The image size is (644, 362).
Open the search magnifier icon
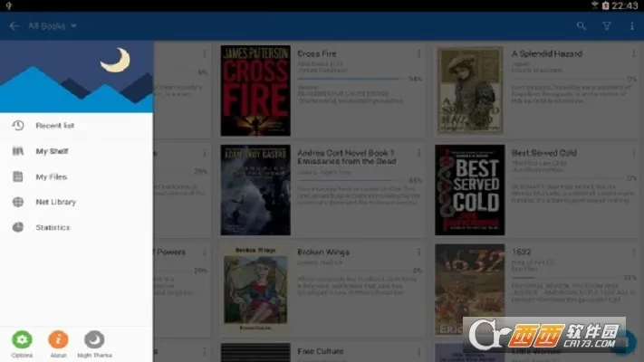(x=582, y=26)
